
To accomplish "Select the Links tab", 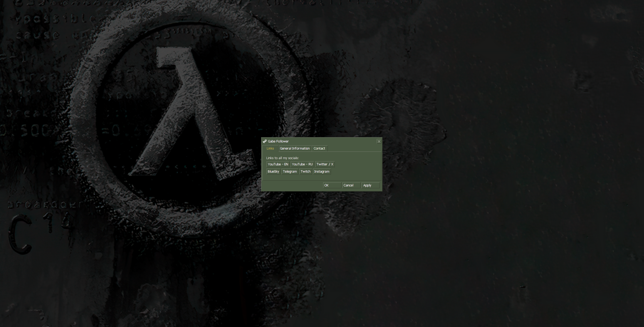I will tap(270, 148).
